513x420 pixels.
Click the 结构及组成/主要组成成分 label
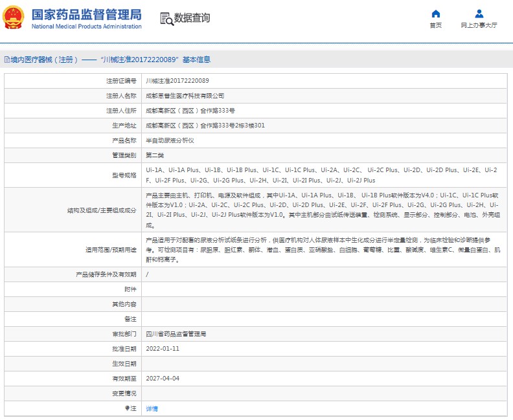click(x=102, y=210)
